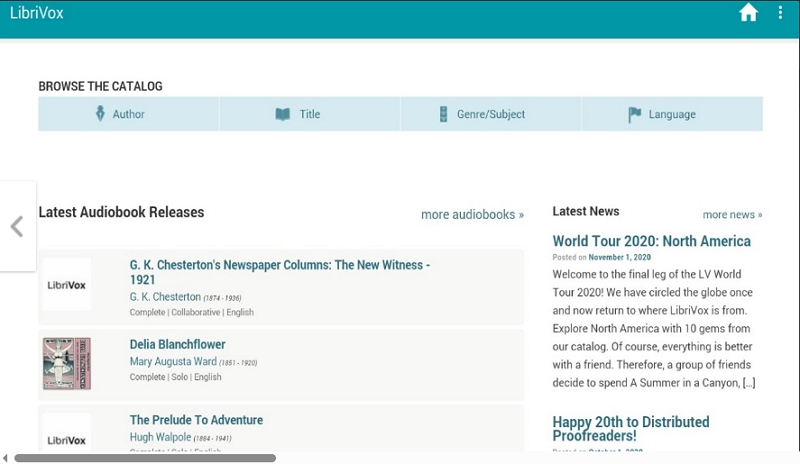Image resolution: width=800 pixels, height=464 pixels.
Task: Open author G. K. Chesterton's page
Action: coord(165,297)
